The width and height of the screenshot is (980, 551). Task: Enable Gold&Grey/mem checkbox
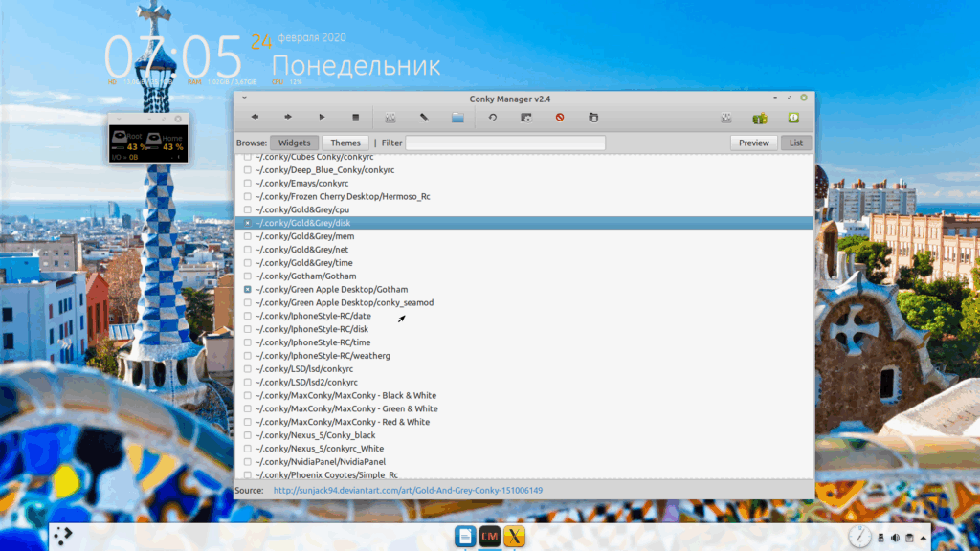(x=248, y=236)
